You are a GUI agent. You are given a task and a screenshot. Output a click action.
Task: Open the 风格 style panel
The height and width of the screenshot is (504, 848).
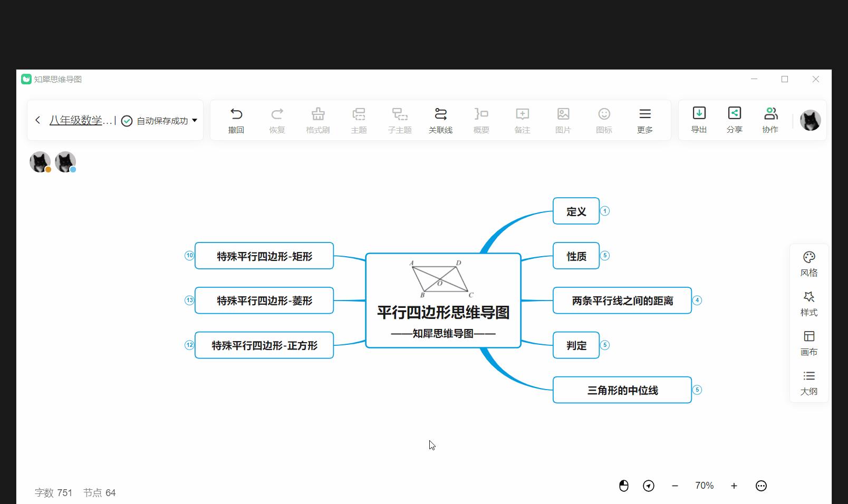[x=808, y=264]
